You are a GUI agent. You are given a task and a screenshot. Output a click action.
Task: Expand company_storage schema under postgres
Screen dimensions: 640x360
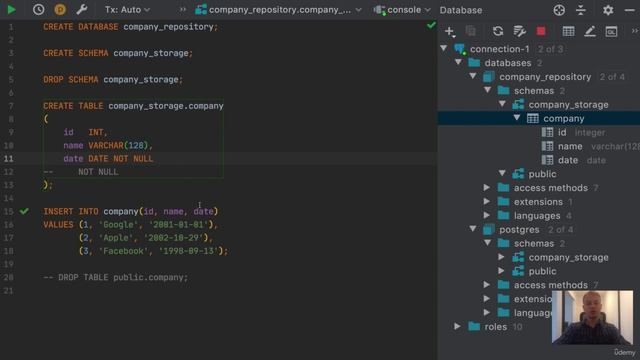(x=502, y=257)
